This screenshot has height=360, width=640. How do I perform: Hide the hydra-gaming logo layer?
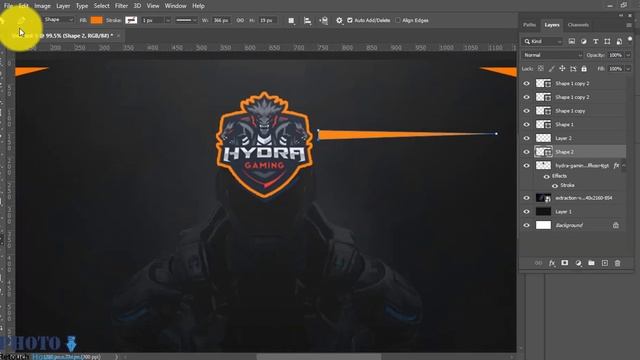pyautogui.click(x=527, y=165)
